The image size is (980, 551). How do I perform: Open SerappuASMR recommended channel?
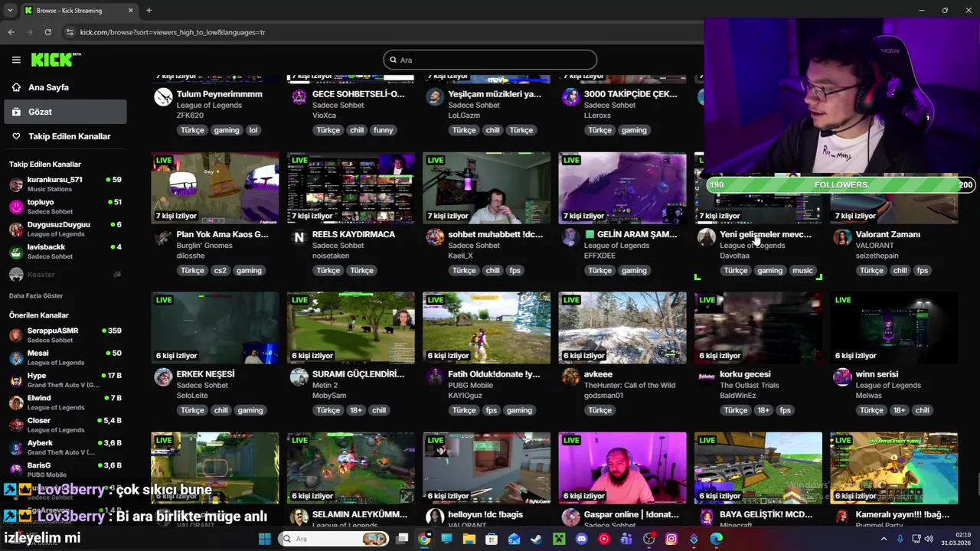tap(65, 334)
